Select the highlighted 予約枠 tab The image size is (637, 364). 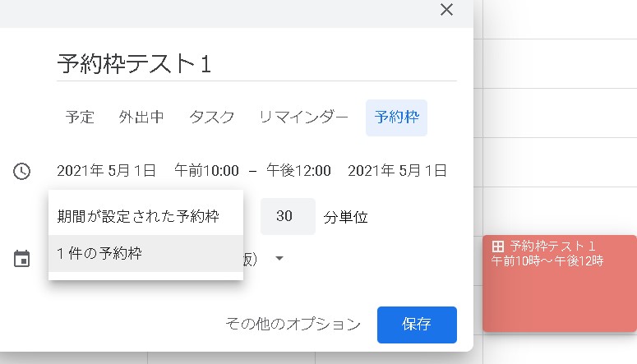[396, 117]
